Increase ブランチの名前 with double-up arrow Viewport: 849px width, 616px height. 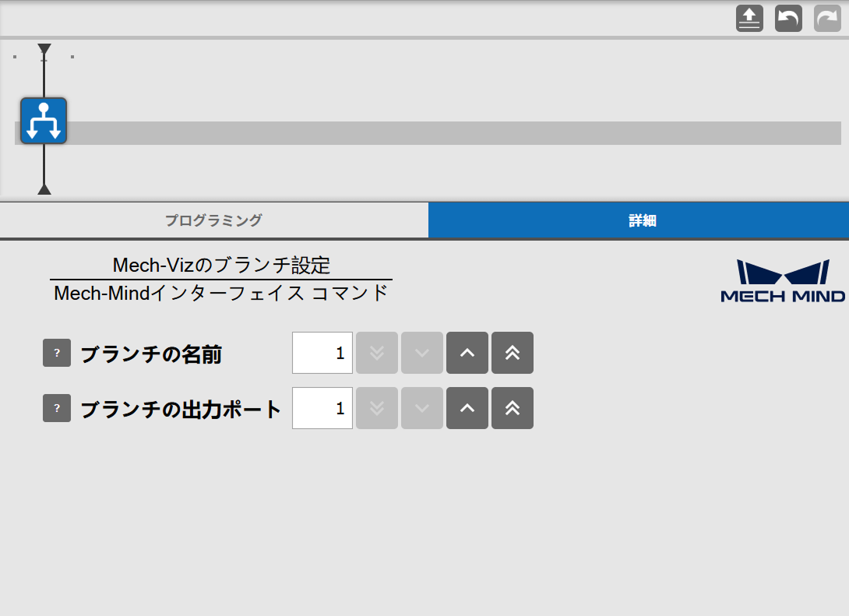[x=513, y=353]
